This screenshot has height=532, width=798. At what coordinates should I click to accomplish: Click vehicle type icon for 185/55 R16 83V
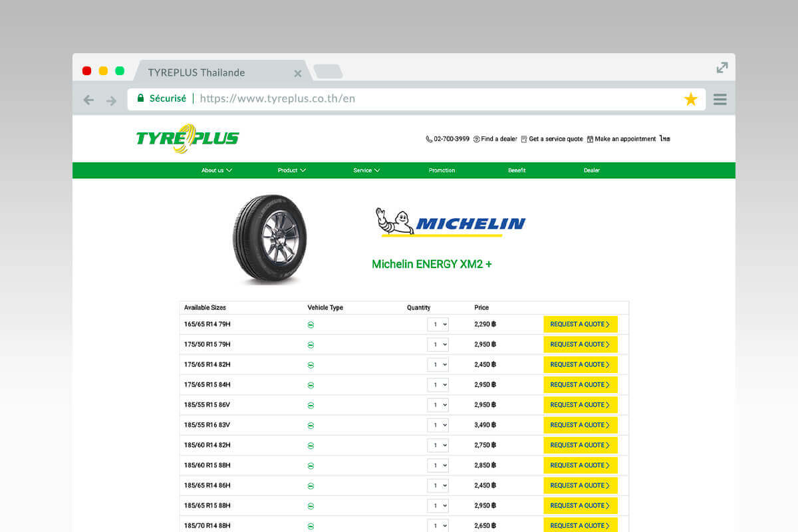311,426
